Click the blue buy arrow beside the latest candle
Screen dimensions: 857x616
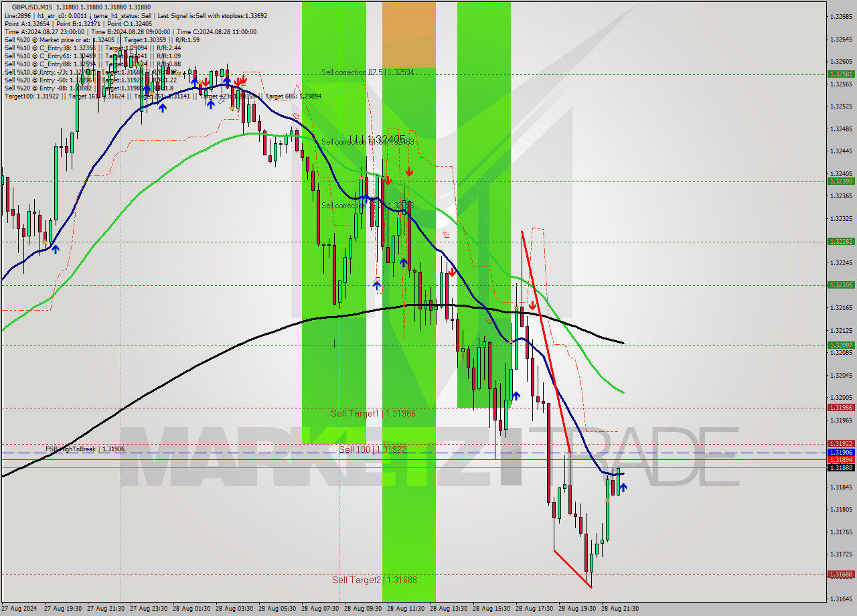click(623, 488)
